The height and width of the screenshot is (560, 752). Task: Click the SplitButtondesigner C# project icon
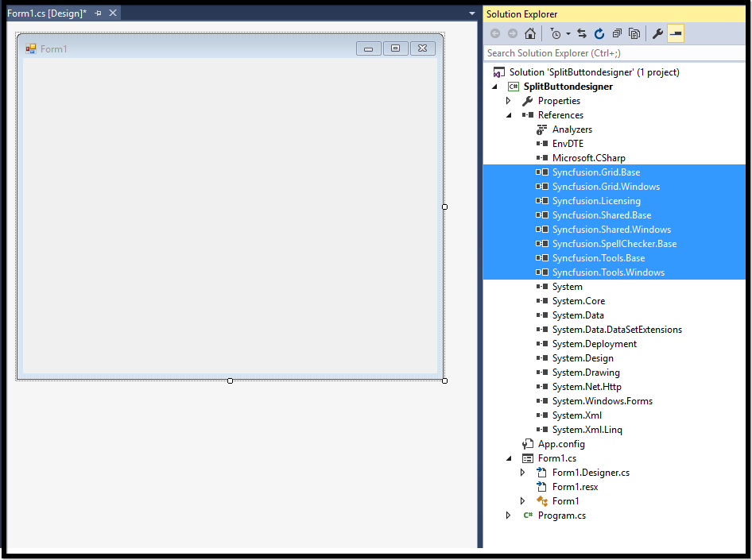514,87
